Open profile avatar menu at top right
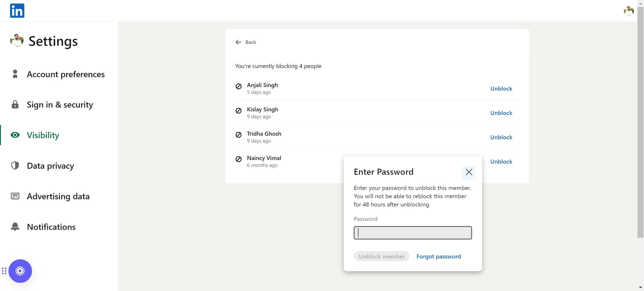The height and width of the screenshot is (291, 644). (629, 11)
